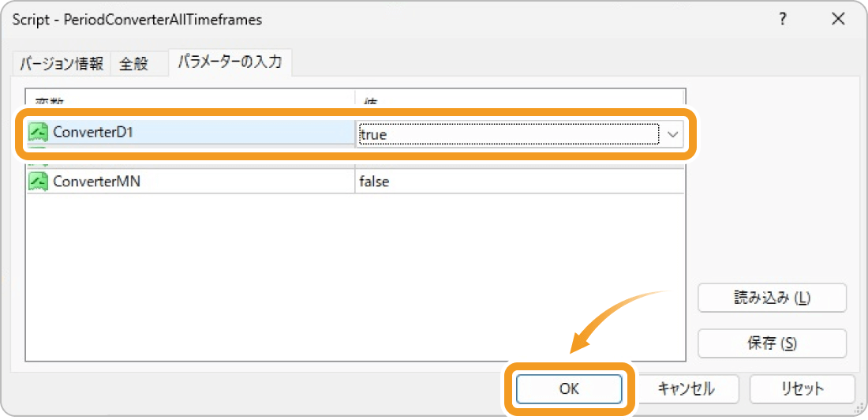The height and width of the screenshot is (420, 868).
Task: Open the ConverterD1 dropdown arrow
Action: pos(672,134)
